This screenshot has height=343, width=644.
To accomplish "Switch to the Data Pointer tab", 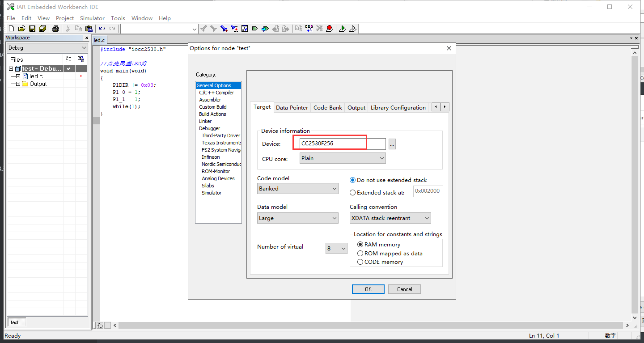I will pos(292,107).
